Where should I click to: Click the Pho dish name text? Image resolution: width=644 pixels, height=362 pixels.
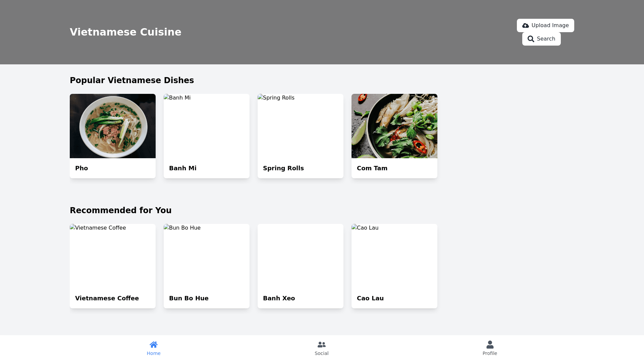(x=82, y=168)
